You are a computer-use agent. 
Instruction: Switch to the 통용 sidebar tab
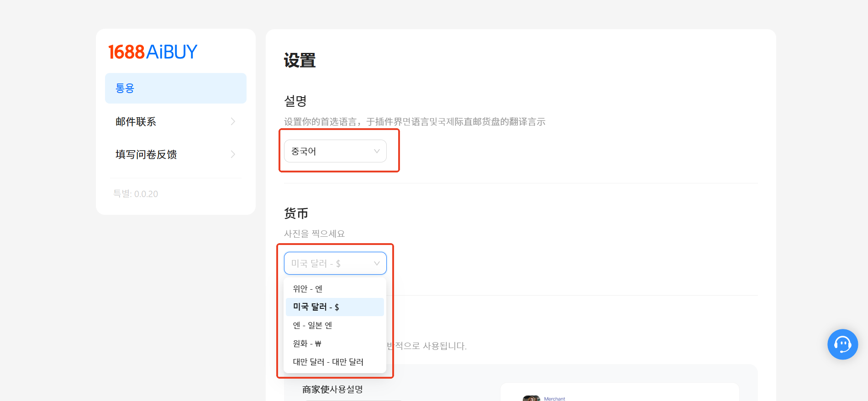pos(176,88)
